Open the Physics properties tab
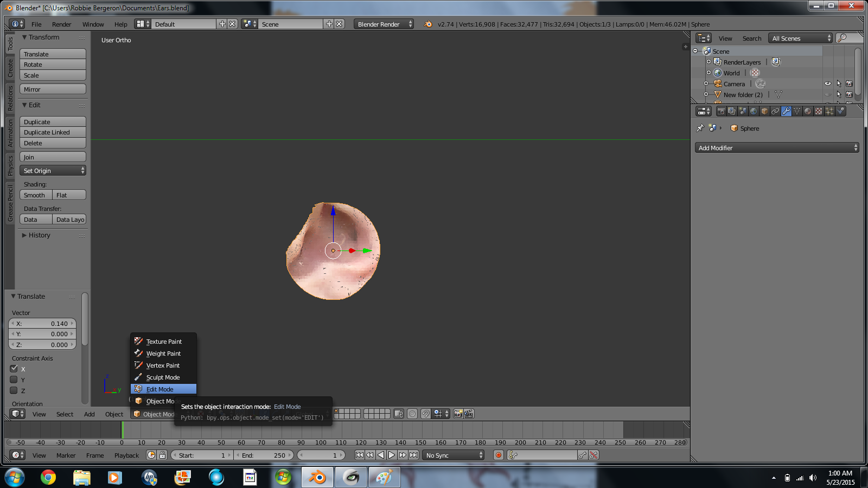 point(840,111)
